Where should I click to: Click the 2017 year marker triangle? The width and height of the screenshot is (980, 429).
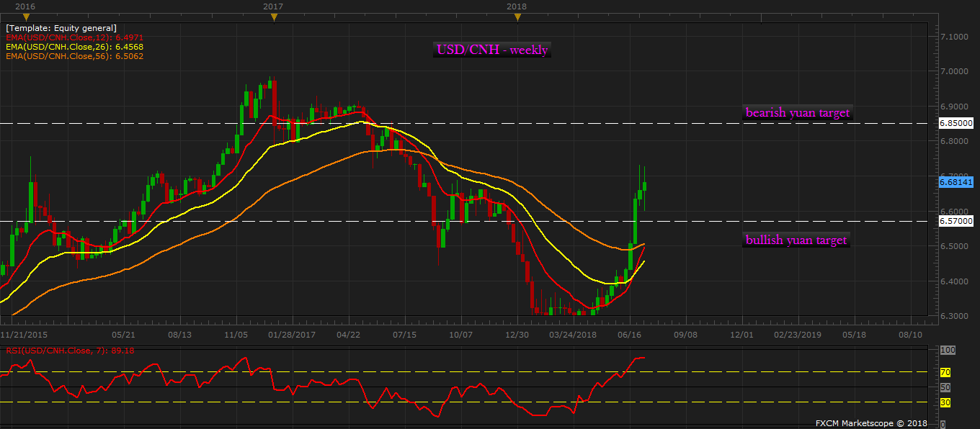[273, 17]
